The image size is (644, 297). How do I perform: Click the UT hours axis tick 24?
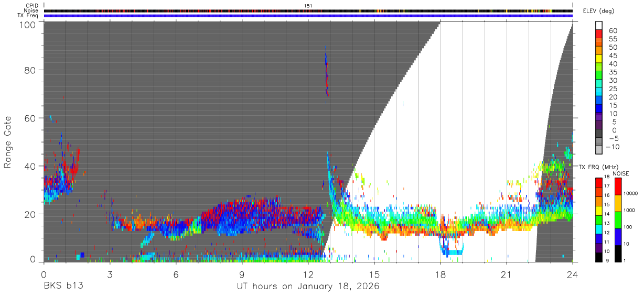coord(572,274)
